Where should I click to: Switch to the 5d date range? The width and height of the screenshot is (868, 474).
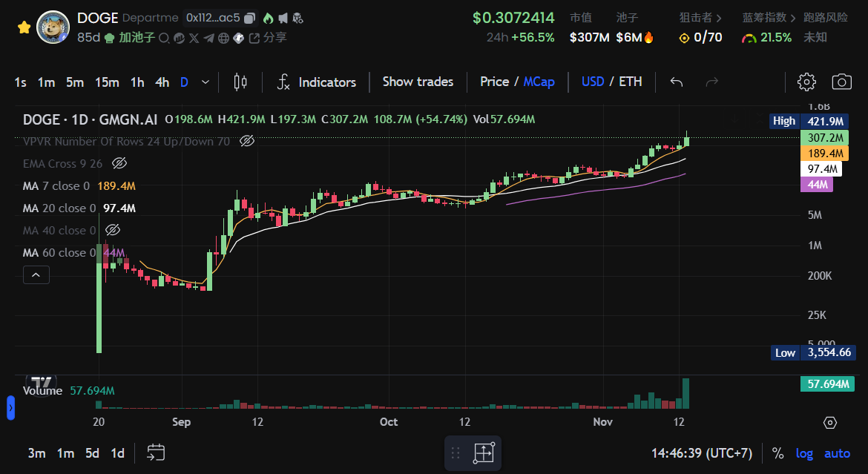pyautogui.click(x=92, y=453)
